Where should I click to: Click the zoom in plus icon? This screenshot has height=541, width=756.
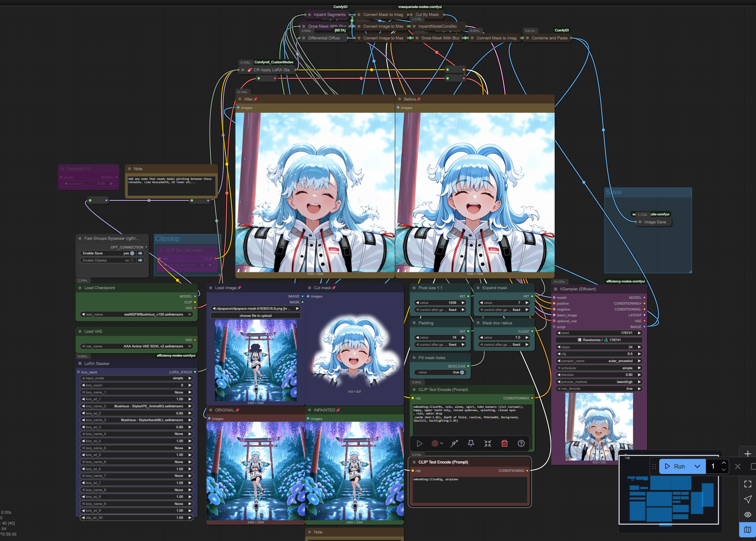[x=748, y=454]
